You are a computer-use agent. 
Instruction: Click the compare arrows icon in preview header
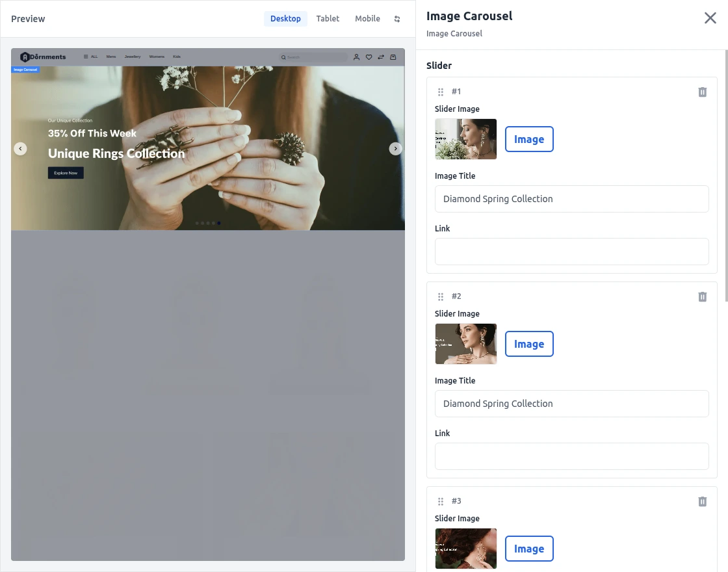381,57
